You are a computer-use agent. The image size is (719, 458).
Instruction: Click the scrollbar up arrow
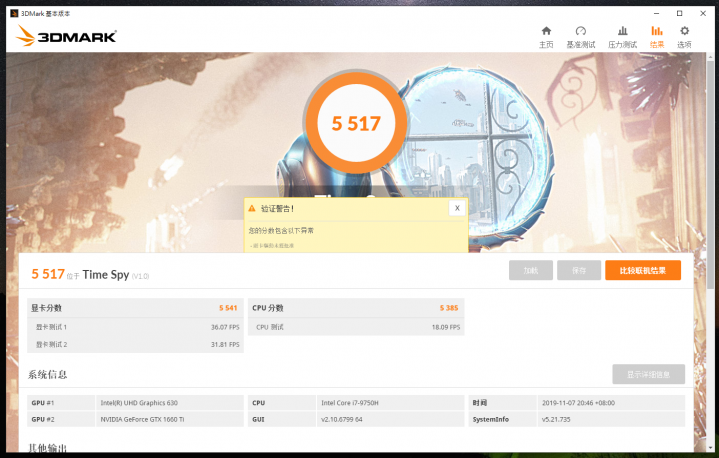pyautogui.click(x=710, y=56)
